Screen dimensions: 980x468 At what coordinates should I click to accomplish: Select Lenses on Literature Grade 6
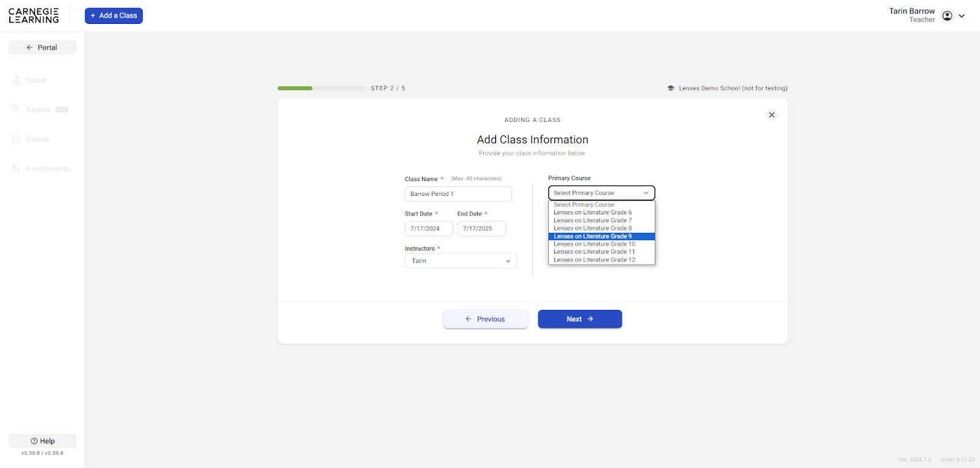(601, 213)
